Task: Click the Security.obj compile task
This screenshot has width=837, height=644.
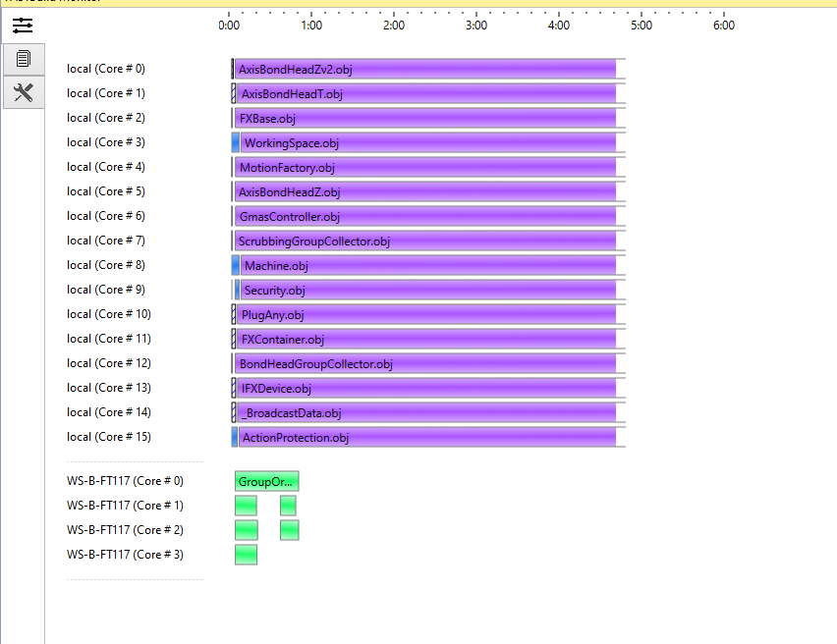Action: [x=422, y=290]
